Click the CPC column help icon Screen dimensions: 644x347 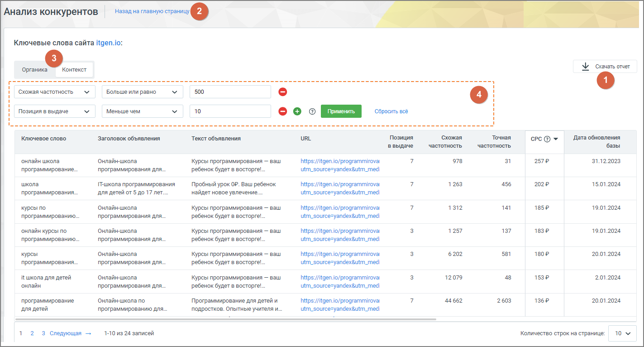tap(547, 139)
